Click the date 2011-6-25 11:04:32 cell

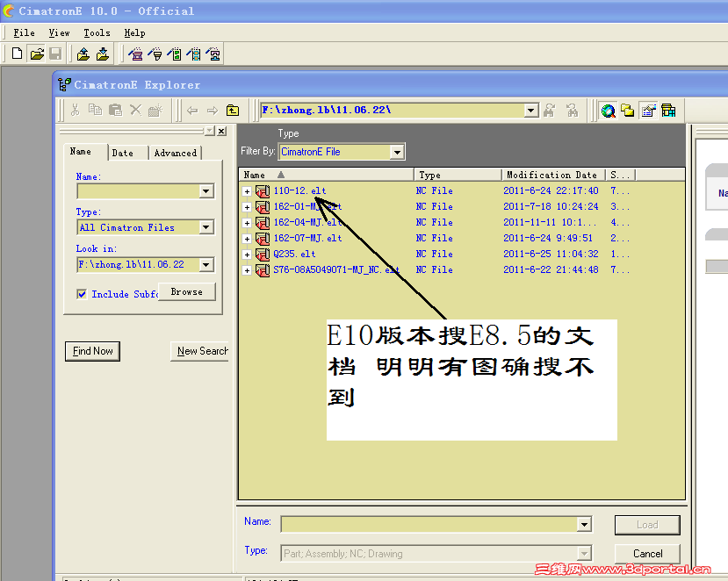(551, 255)
